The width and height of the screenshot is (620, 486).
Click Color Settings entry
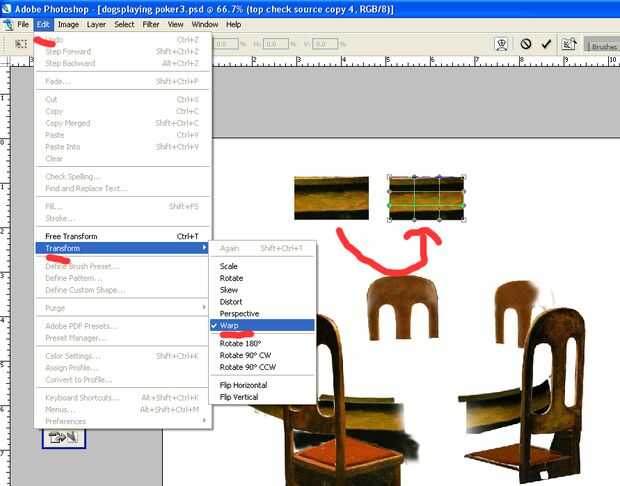(122, 356)
